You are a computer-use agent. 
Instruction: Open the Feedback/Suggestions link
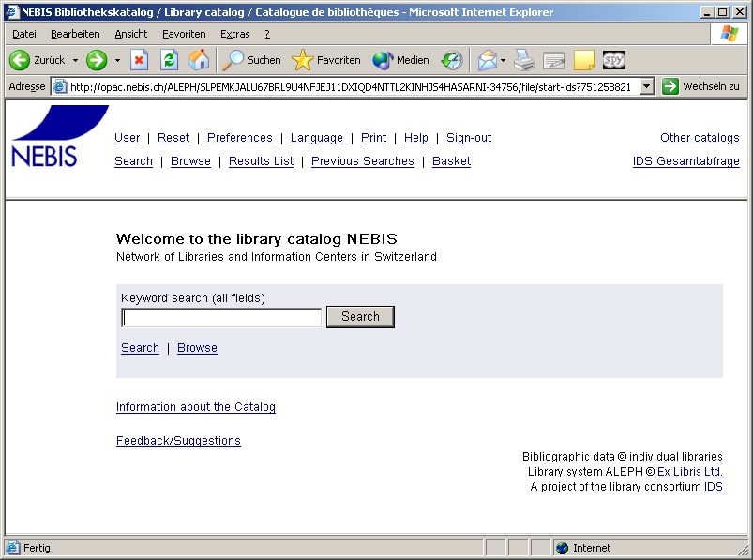click(x=178, y=441)
